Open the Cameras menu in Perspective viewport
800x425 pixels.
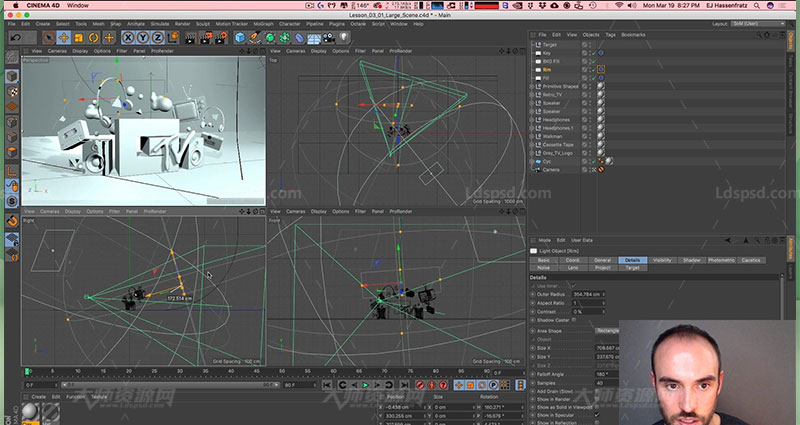[57, 51]
